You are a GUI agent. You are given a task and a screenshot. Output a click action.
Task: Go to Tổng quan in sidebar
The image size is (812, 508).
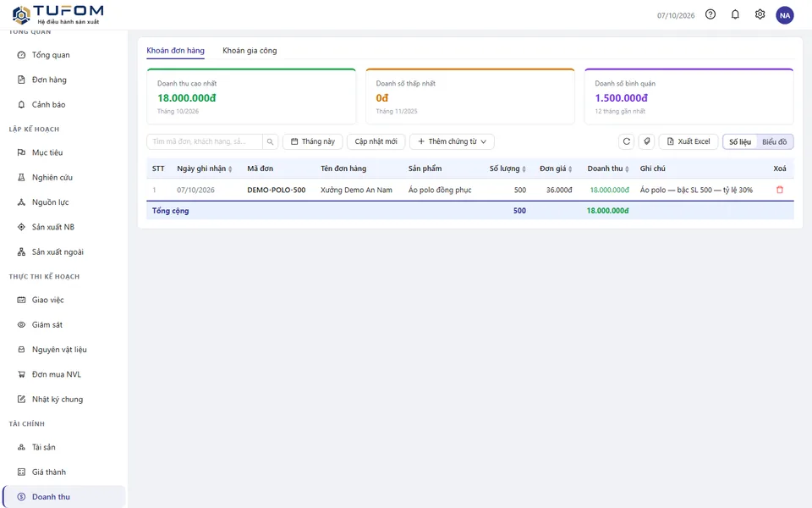click(x=63, y=55)
